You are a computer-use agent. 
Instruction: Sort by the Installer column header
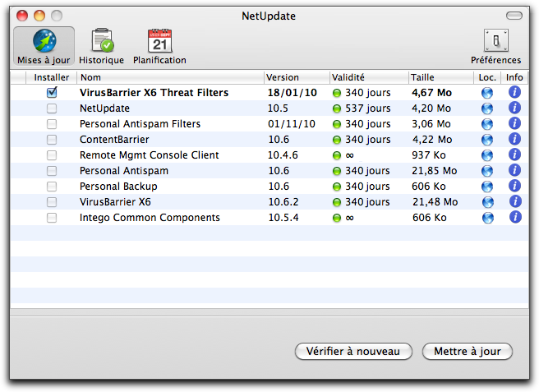click(x=52, y=77)
